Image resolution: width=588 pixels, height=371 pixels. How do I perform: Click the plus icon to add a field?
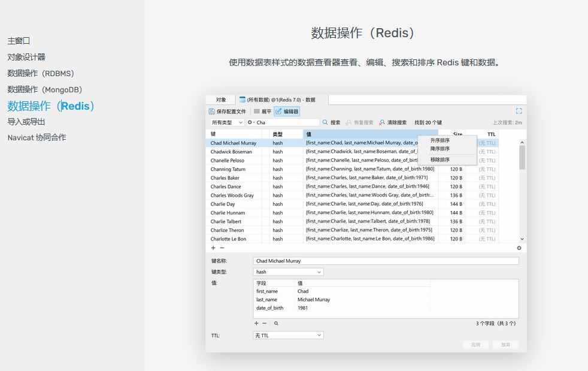pyautogui.click(x=256, y=323)
